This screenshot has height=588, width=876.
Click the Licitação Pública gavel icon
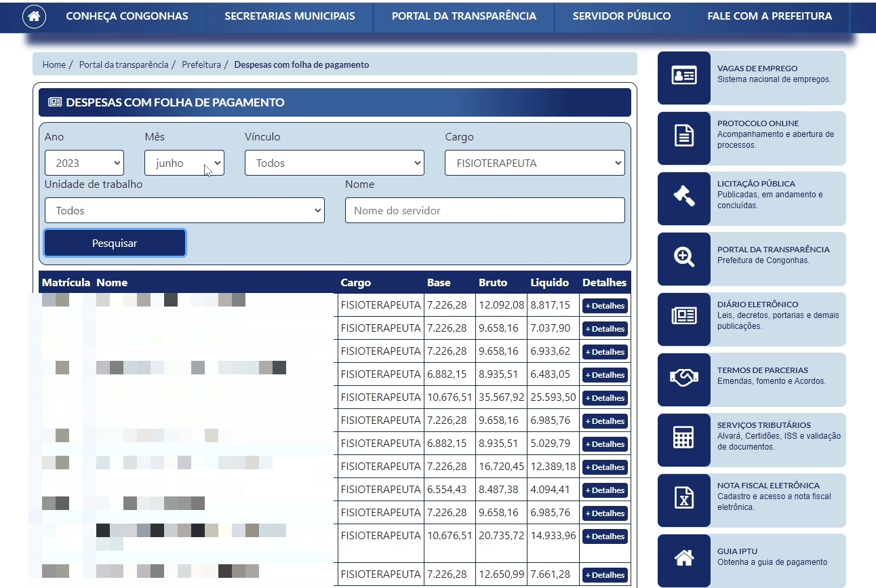684,196
